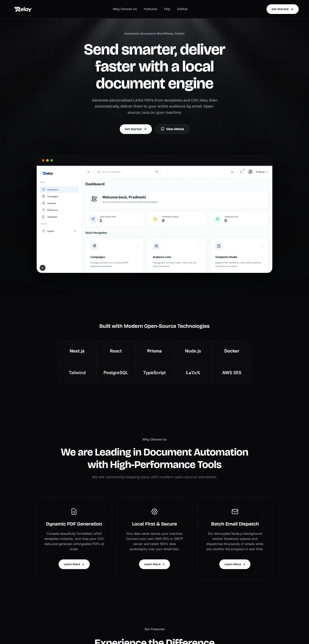
Task: Click the Relay logo in the top navbar
Action: (23, 9)
